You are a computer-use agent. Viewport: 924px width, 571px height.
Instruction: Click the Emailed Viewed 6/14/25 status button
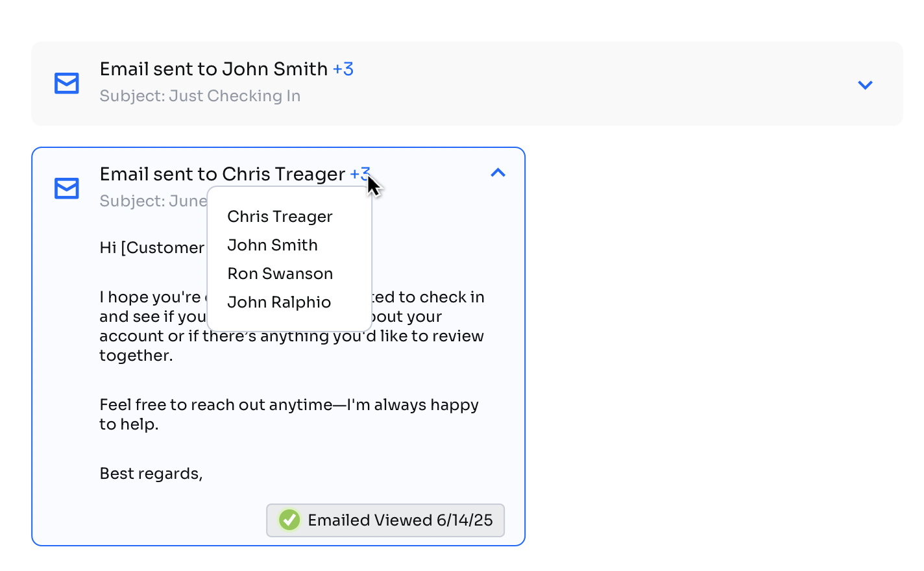pos(400,520)
